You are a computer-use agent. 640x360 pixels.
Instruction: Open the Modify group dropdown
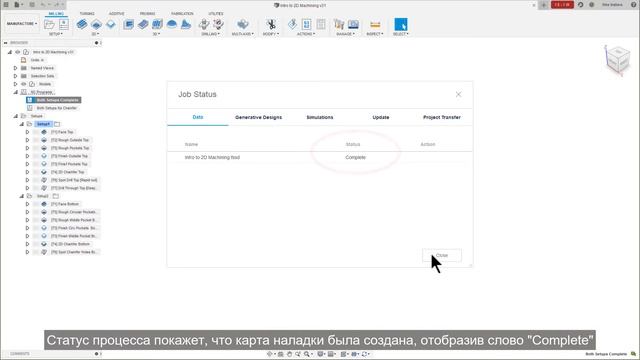tap(271, 34)
